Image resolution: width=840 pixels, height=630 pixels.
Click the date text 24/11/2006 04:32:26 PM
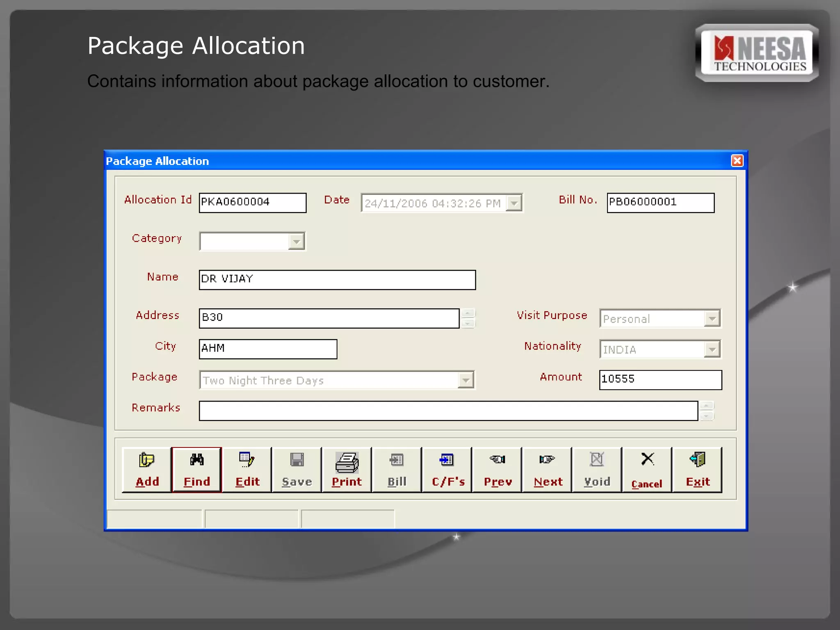coord(433,203)
